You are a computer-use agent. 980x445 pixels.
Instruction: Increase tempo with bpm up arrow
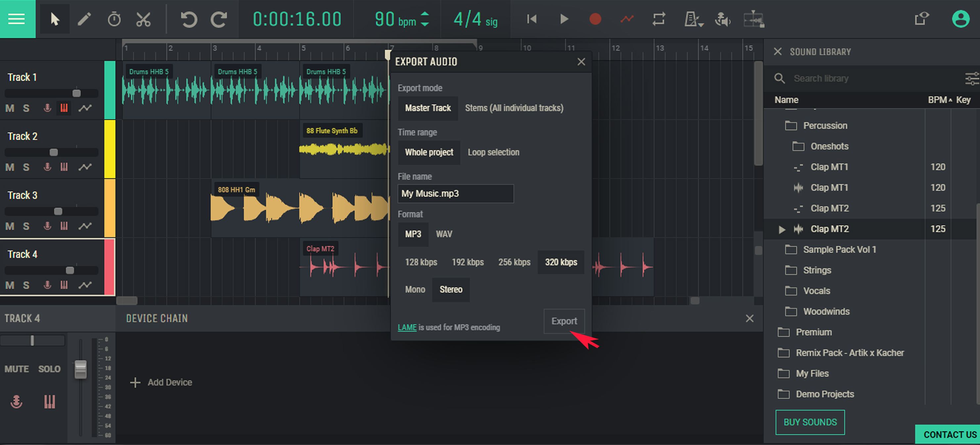coord(425,14)
